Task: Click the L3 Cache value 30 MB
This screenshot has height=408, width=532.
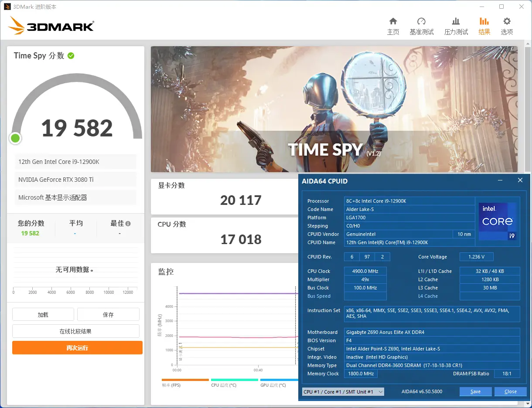Action: click(x=490, y=288)
